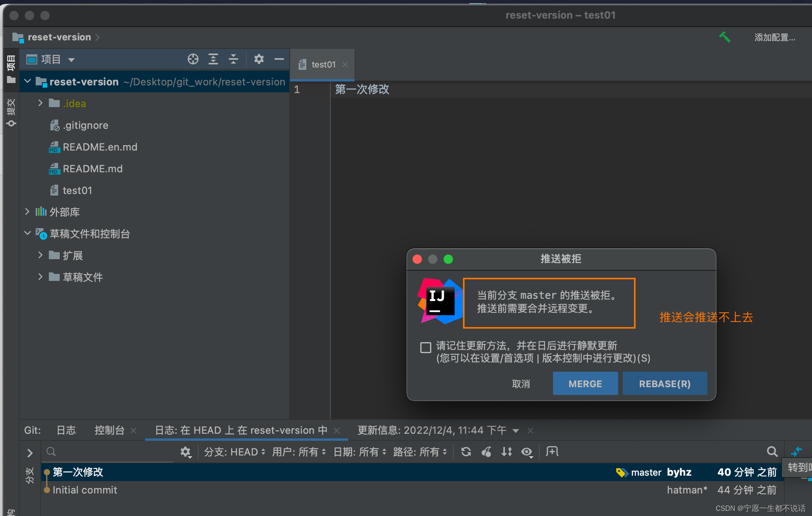Open the 更新信息 tab dropdown arrow

click(x=516, y=431)
